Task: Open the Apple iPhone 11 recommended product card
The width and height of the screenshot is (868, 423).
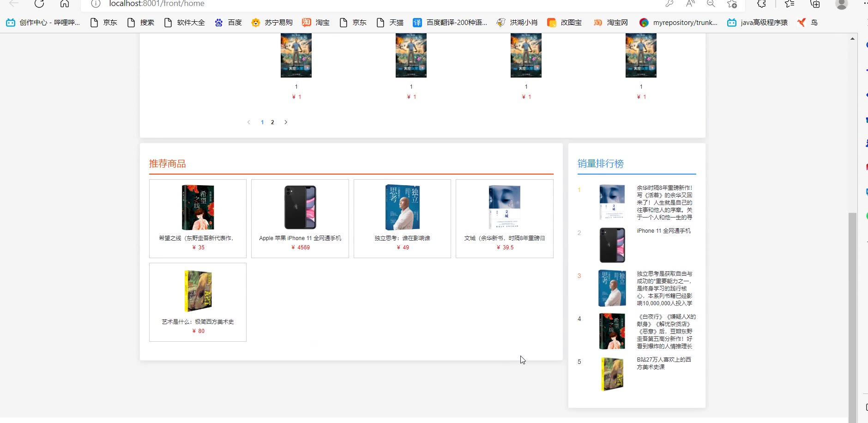Action: [x=300, y=218]
